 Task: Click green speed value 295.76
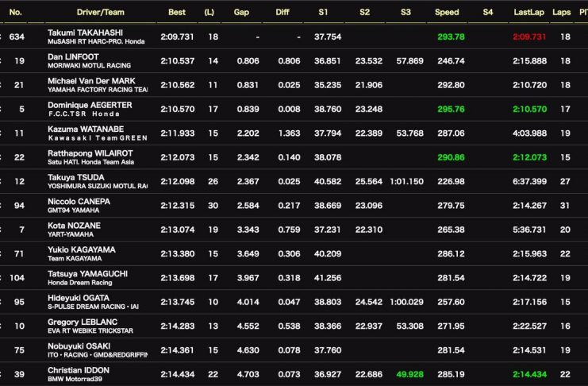[451, 109]
